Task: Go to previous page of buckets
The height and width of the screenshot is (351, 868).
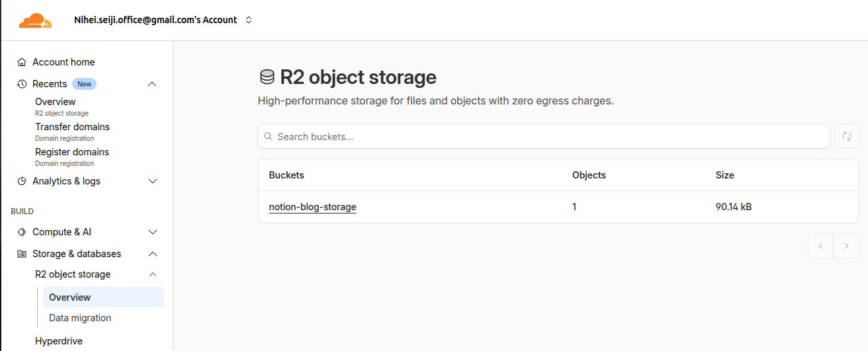Action: 821,246
